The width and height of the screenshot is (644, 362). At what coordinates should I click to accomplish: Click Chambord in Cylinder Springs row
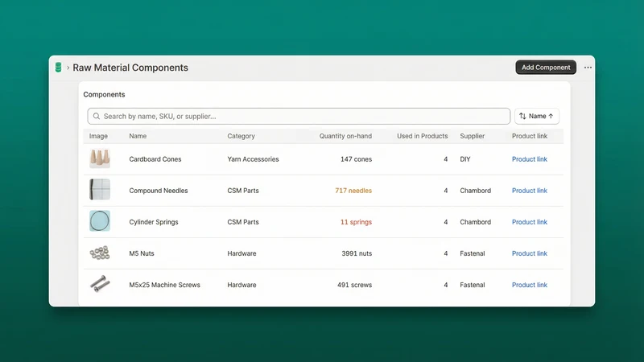pos(475,222)
